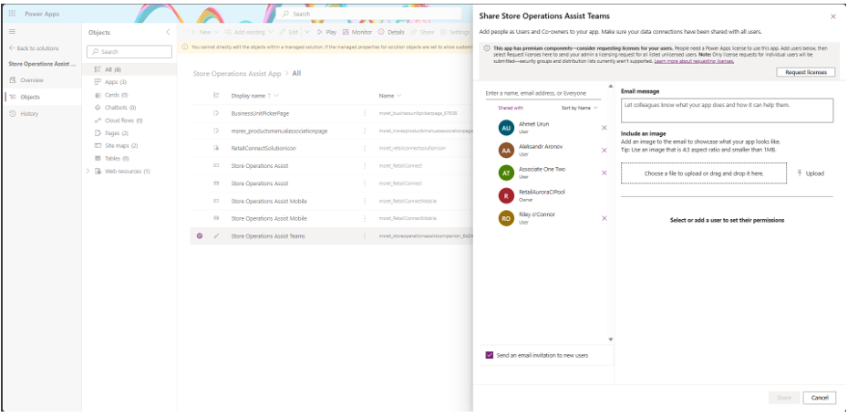This screenshot has height=418, width=868.
Task: Toggle Send an email invitation checkbox
Action: point(490,355)
